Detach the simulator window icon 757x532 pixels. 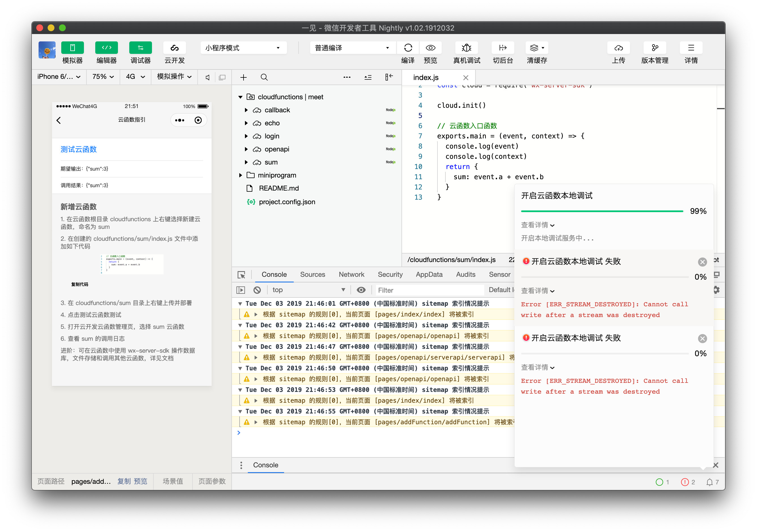coord(222,77)
